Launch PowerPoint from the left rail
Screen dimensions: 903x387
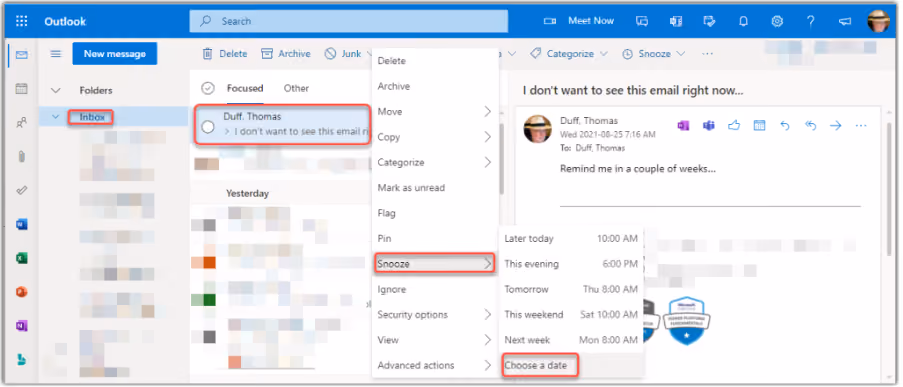coord(22,292)
